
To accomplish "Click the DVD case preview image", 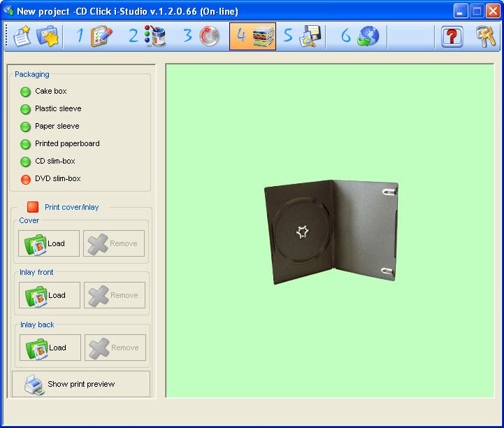I will pyautogui.click(x=331, y=232).
